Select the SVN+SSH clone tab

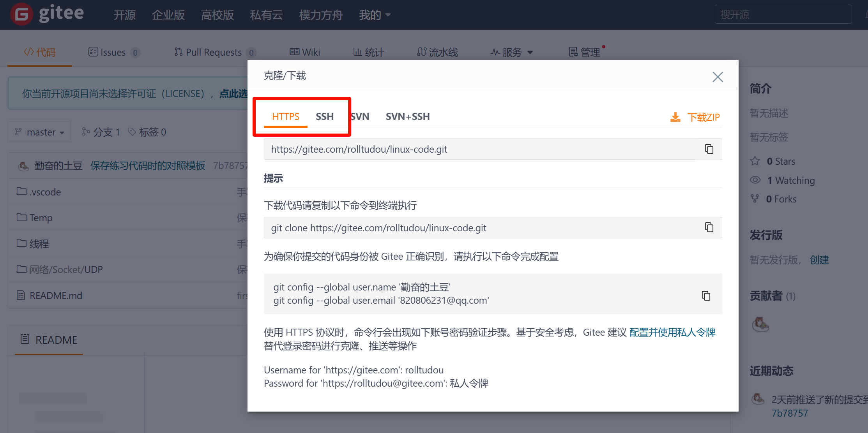pyautogui.click(x=408, y=116)
